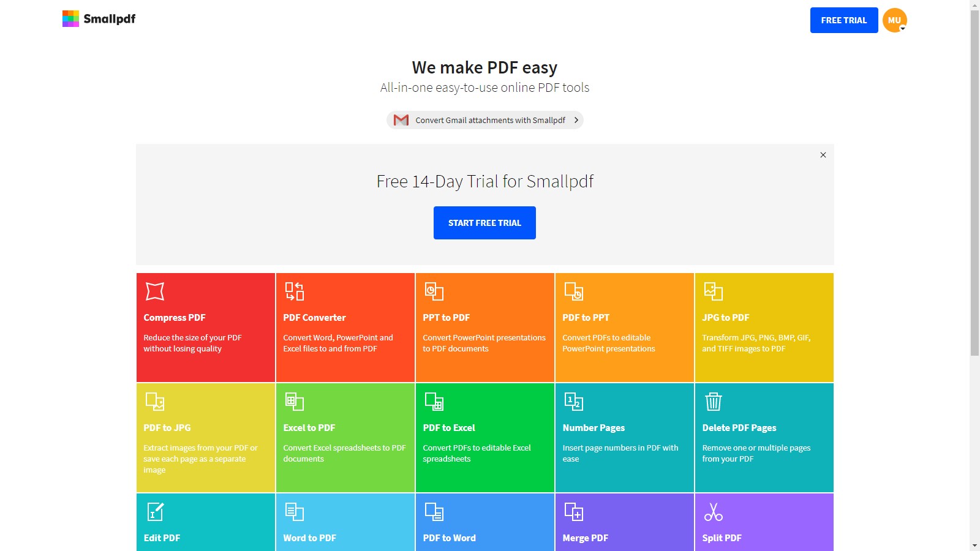The width and height of the screenshot is (980, 551).
Task: Open the Excel to PDF title
Action: (x=309, y=428)
